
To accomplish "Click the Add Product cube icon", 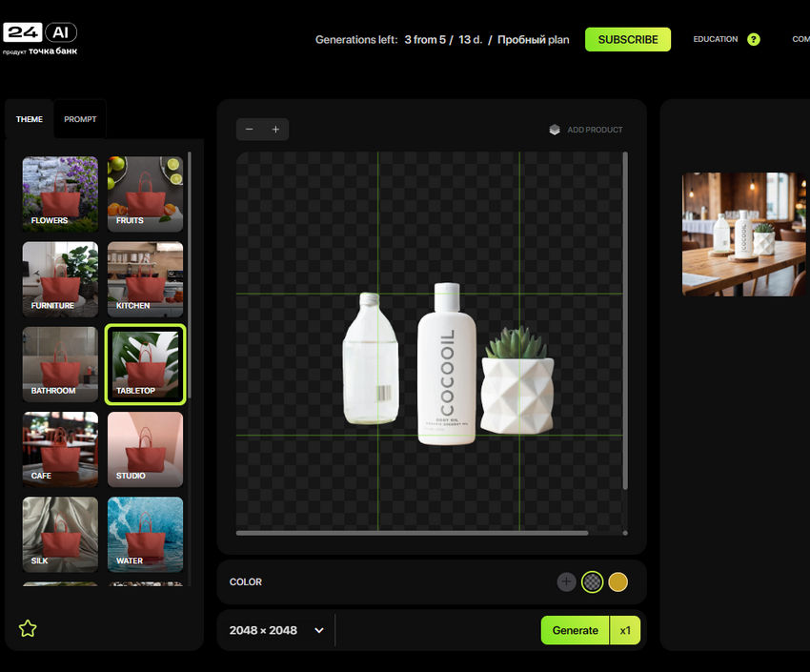I will pos(555,130).
